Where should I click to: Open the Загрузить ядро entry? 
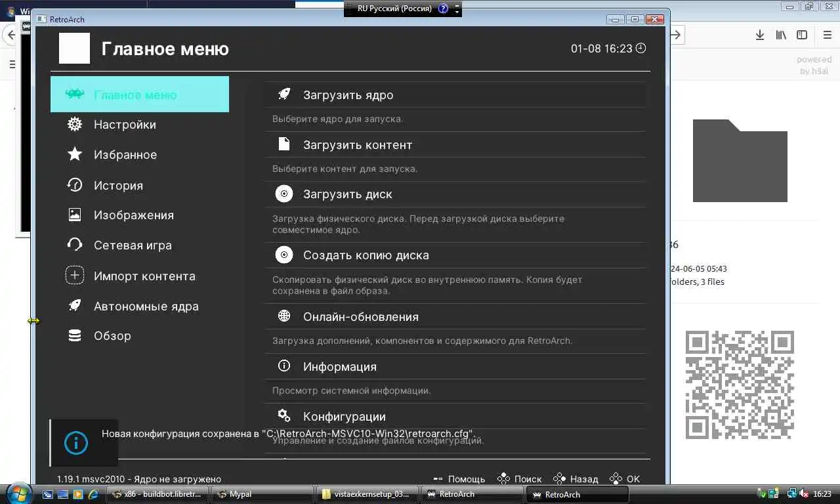(x=455, y=94)
